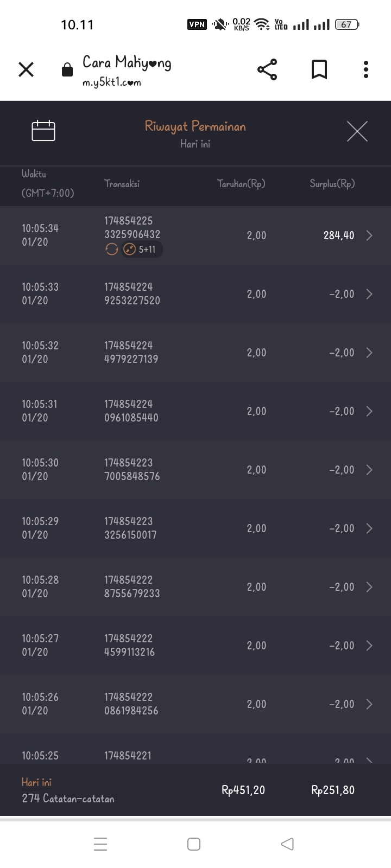Screen dimensions: 391x868
Task: Close the Riwayat Permainan panel
Action: pos(357,131)
